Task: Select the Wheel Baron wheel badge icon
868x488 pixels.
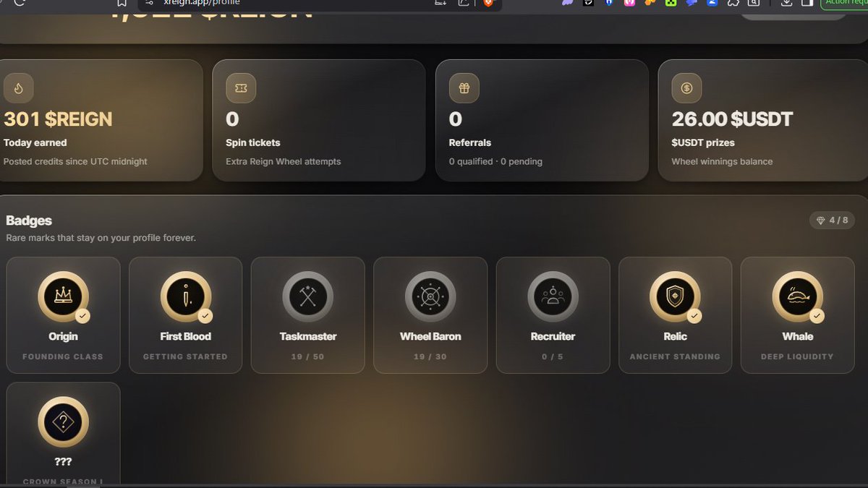Action: [430, 296]
